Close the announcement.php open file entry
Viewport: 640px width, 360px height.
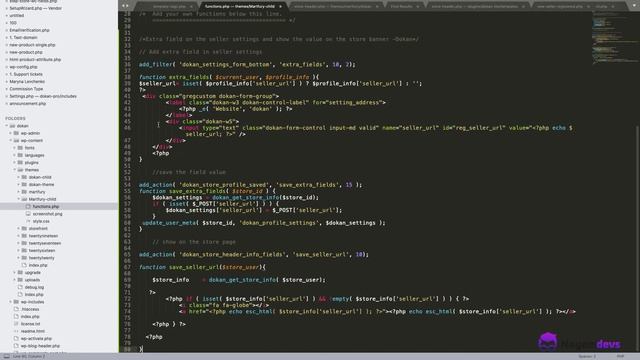coord(7,104)
